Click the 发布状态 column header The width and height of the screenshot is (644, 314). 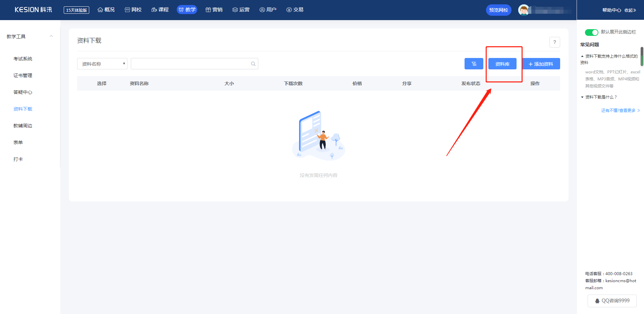click(x=471, y=83)
